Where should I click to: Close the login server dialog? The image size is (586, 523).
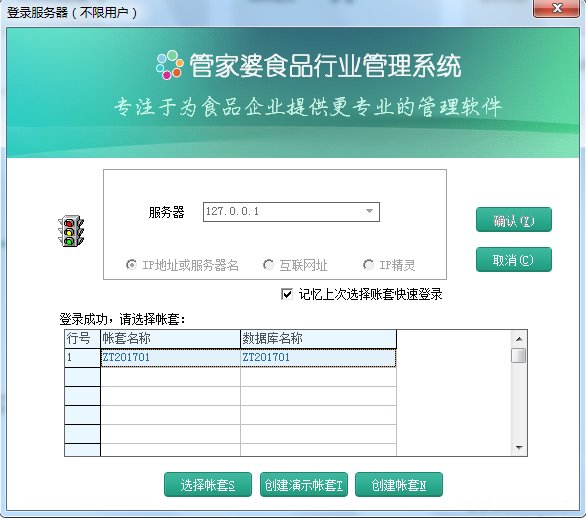[x=556, y=8]
